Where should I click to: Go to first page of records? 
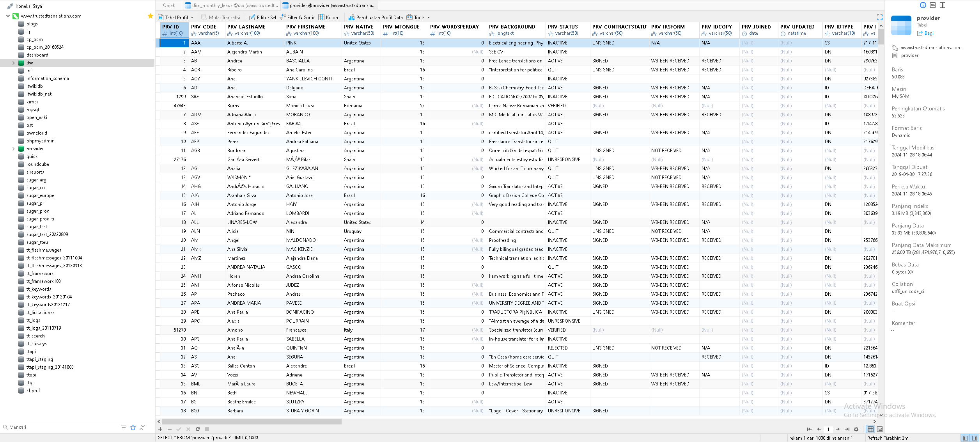(x=809, y=429)
